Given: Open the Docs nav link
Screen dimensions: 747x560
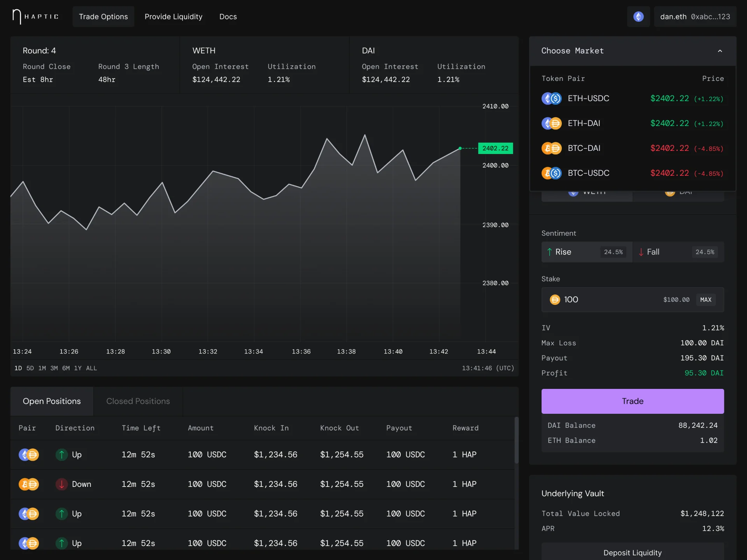Looking at the screenshot, I should pos(228,17).
